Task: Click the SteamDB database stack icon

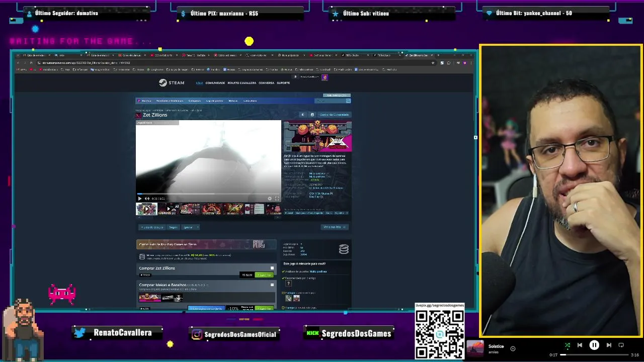Action: [x=344, y=249]
